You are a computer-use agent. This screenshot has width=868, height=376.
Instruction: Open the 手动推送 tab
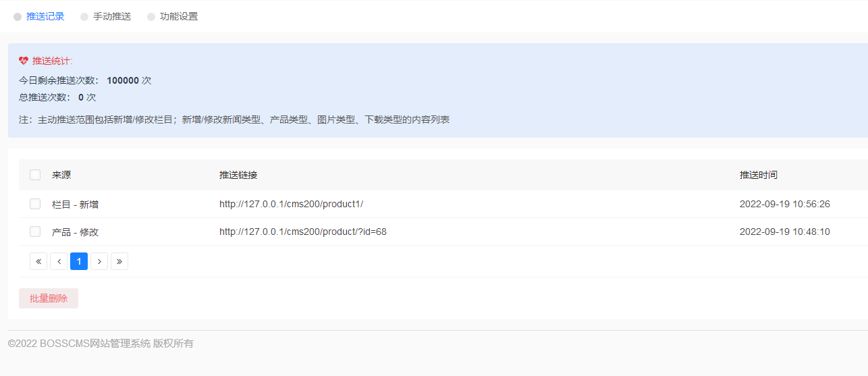112,16
